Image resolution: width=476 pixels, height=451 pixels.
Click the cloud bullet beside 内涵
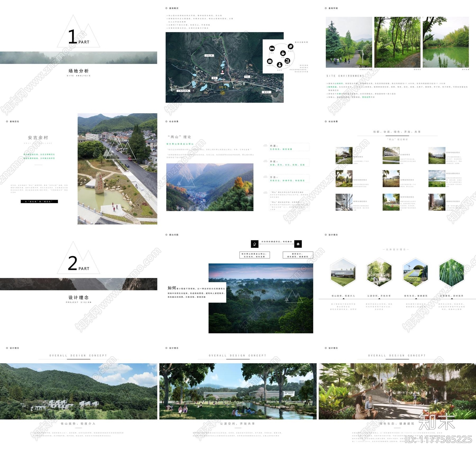pos(265,145)
